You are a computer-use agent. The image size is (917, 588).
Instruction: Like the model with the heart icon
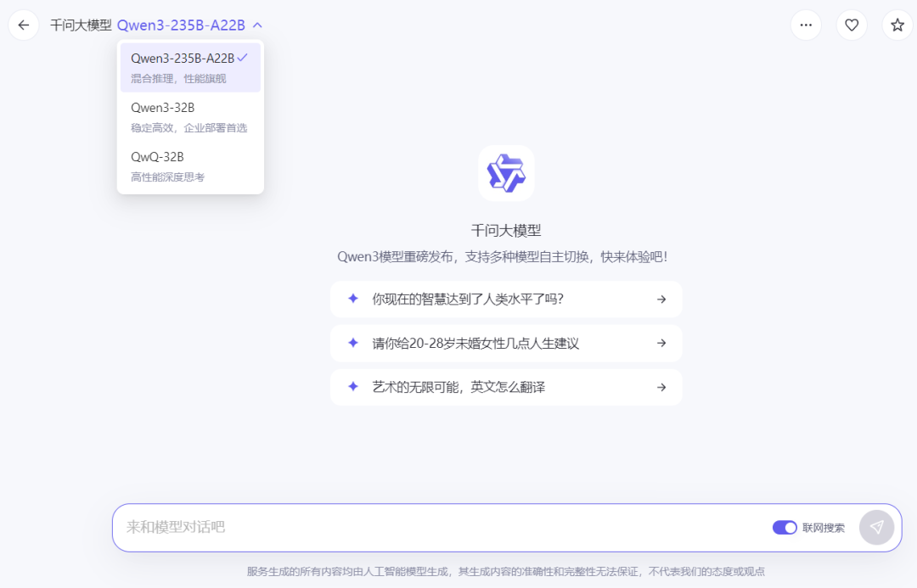tap(852, 25)
